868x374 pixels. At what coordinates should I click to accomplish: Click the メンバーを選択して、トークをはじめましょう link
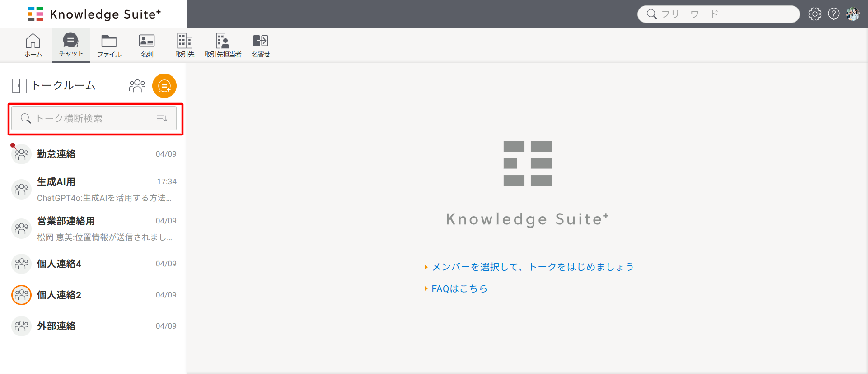(533, 267)
